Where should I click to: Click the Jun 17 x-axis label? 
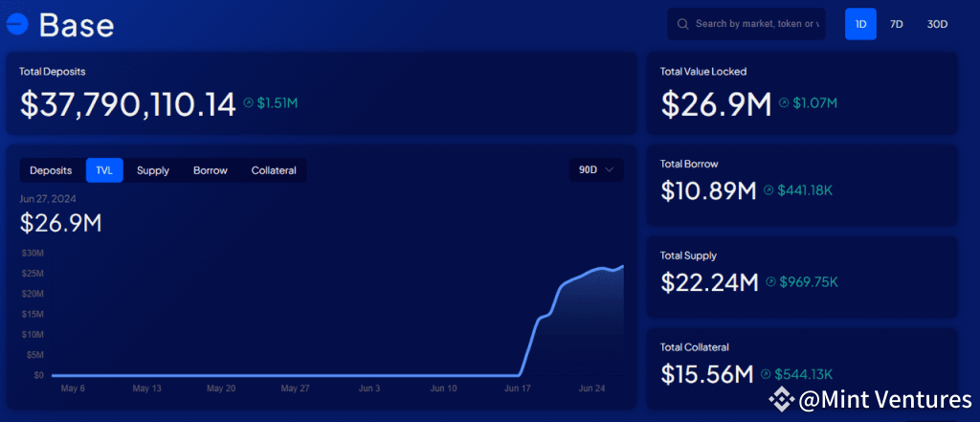coord(517,389)
